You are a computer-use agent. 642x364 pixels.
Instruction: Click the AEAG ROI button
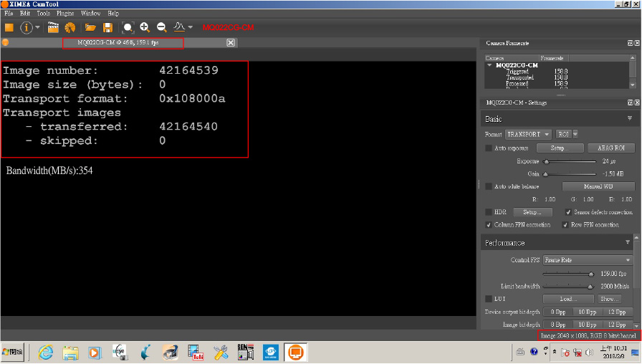[x=610, y=148]
